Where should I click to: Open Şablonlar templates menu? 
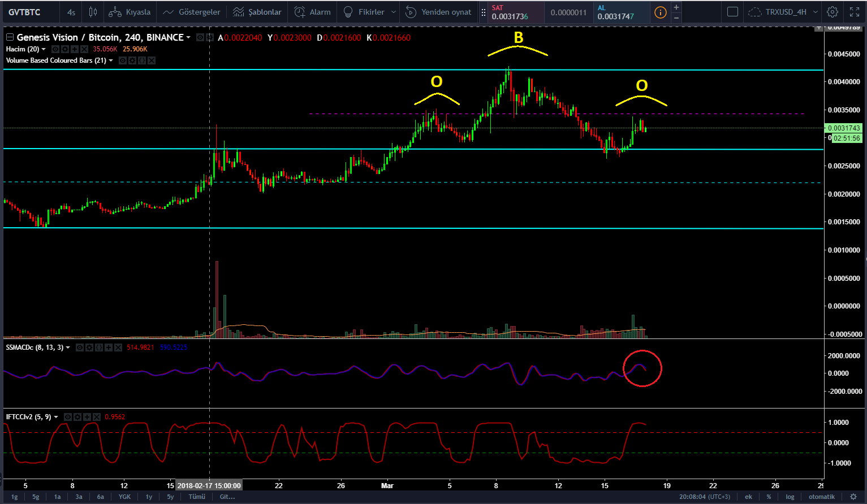point(257,12)
